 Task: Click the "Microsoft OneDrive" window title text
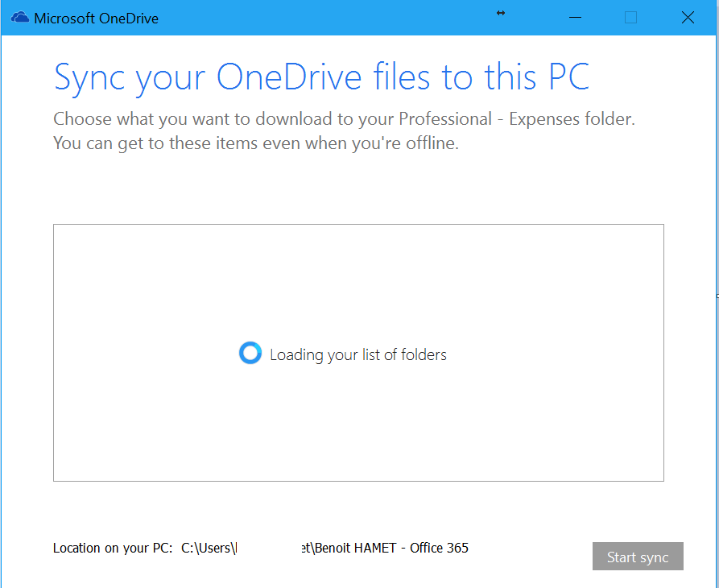click(x=96, y=19)
